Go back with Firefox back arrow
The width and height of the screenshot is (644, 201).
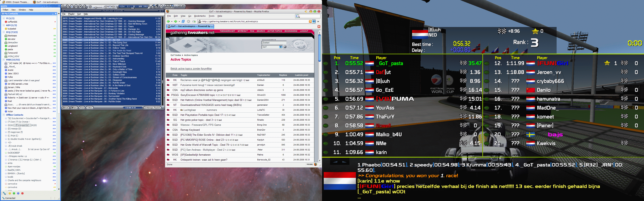tap(168, 21)
